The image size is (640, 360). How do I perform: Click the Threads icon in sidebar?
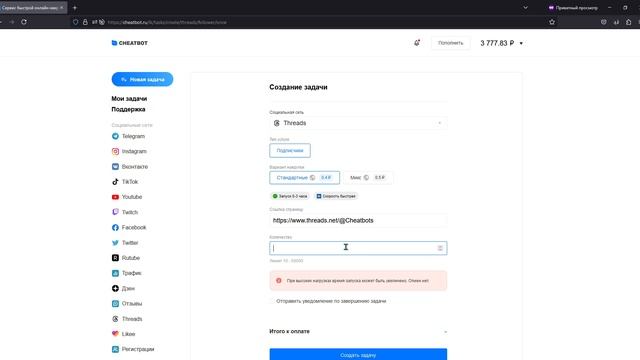[x=115, y=319]
